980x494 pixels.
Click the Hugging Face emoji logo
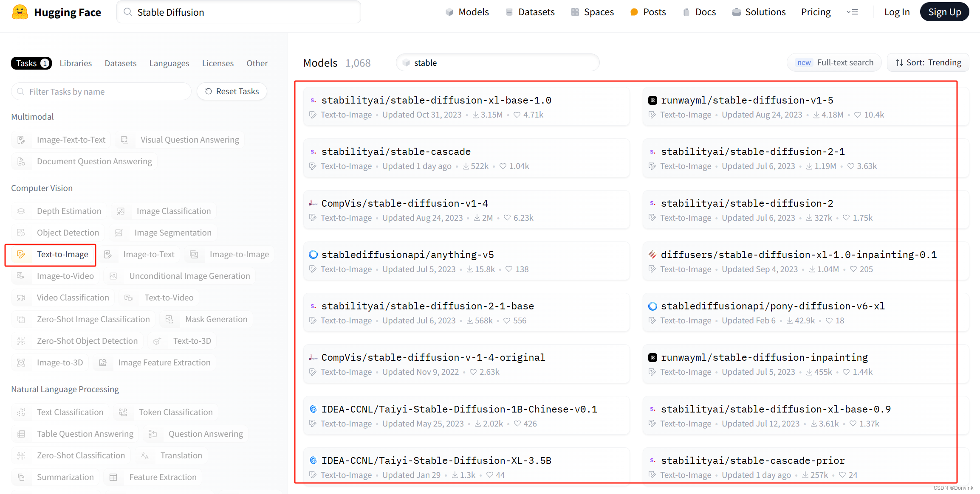[20, 12]
